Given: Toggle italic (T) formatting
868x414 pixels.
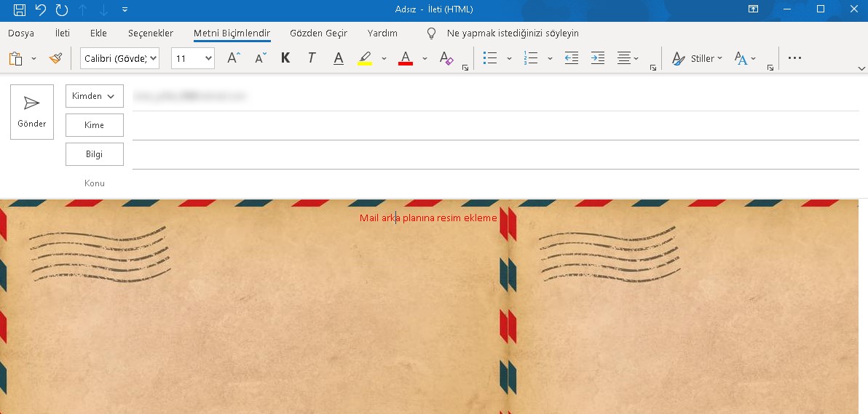Looking at the screenshot, I should pos(312,58).
